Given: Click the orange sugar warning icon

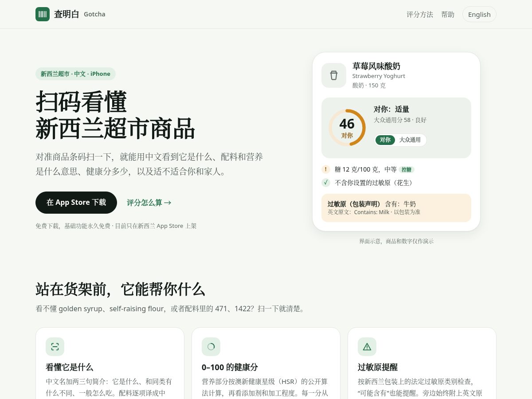Looking at the screenshot, I should pos(326,169).
